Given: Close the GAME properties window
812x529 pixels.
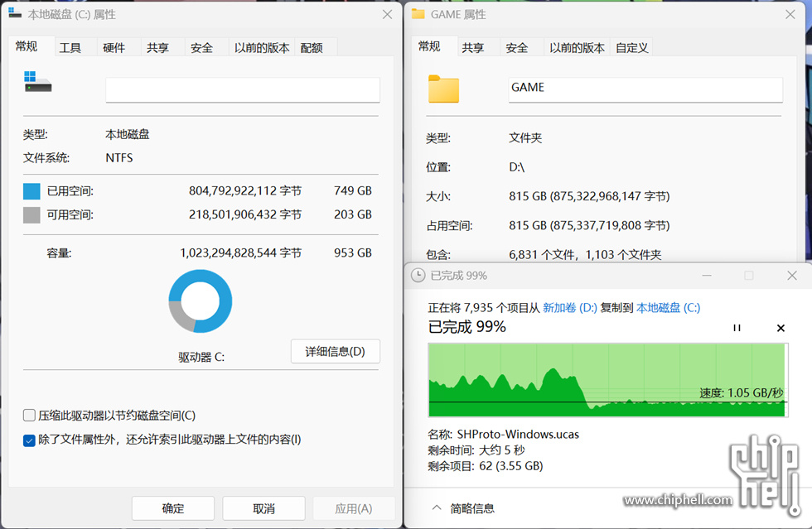Looking at the screenshot, I should pos(790,15).
